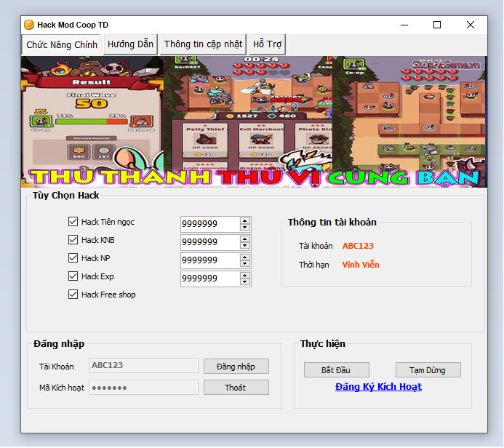Increase the Hack Tiên ngọc value with up arrow

(245, 221)
